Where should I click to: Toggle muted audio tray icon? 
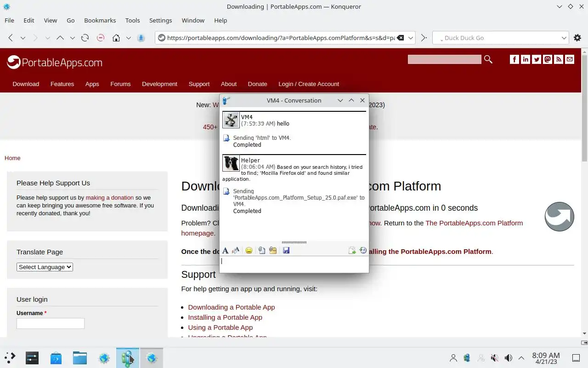(x=495, y=358)
